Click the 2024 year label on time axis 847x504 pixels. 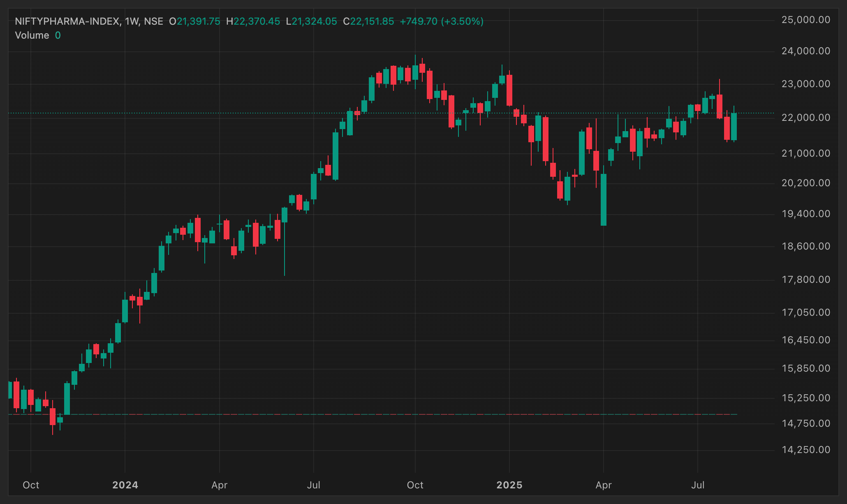click(125, 485)
